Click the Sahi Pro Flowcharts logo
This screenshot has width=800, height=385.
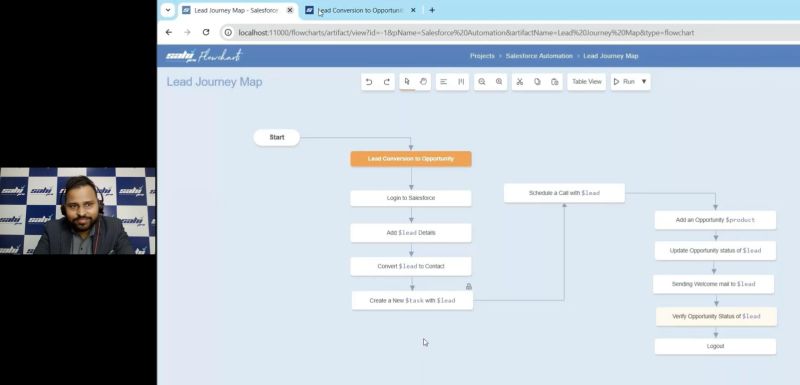click(203, 56)
